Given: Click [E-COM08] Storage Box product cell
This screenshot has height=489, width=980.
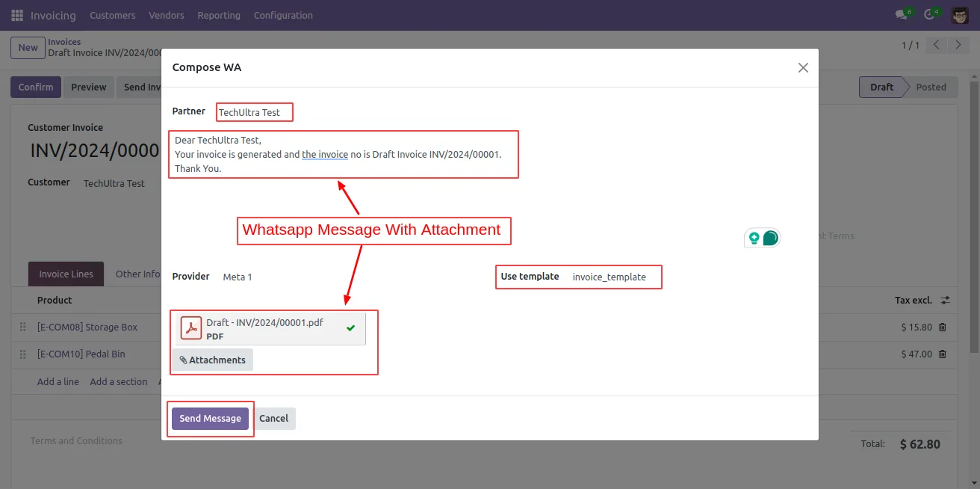Looking at the screenshot, I should coord(87,327).
